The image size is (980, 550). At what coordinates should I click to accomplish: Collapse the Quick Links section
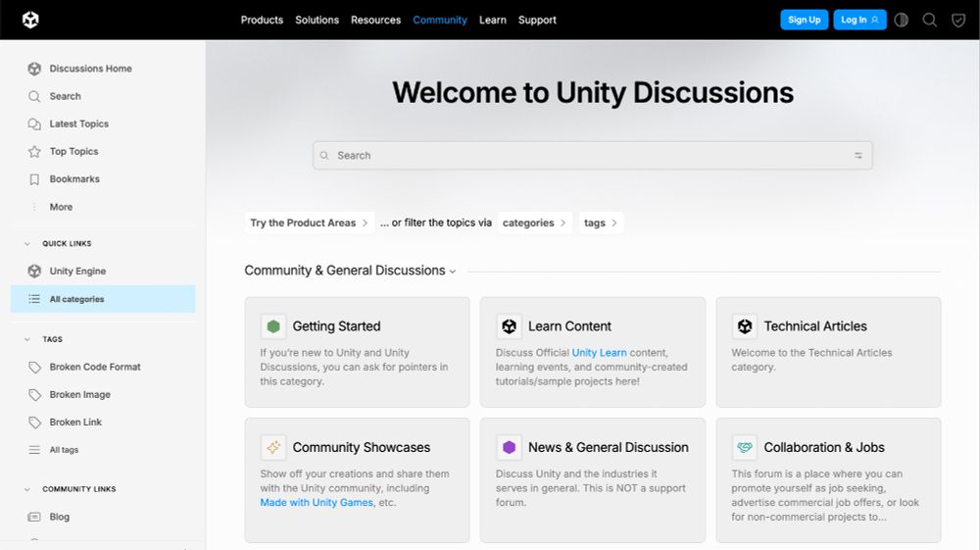[26, 244]
